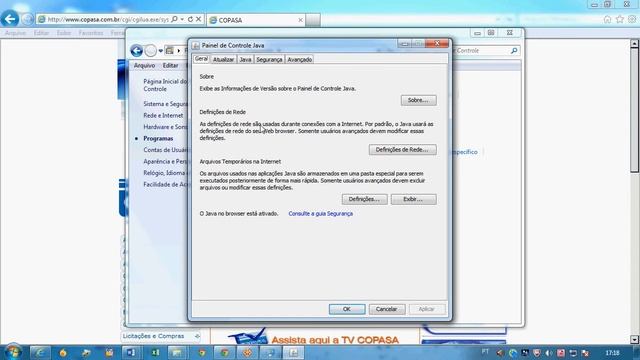Open the Sistema e Segurança category
Viewport: 640px width, 360px height.
(165, 104)
